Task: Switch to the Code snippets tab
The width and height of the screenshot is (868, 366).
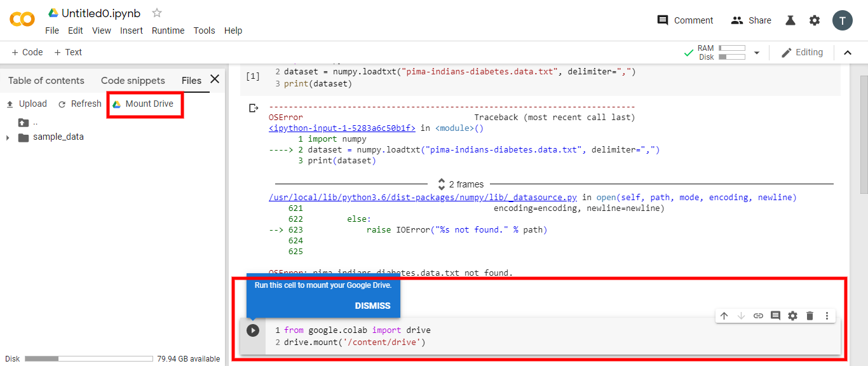Action: [x=133, y=80]
